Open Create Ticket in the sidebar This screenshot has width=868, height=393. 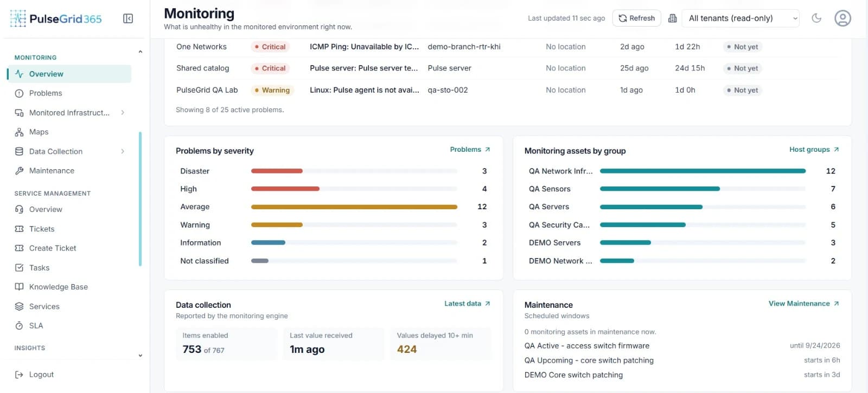[x=69, y=248]
